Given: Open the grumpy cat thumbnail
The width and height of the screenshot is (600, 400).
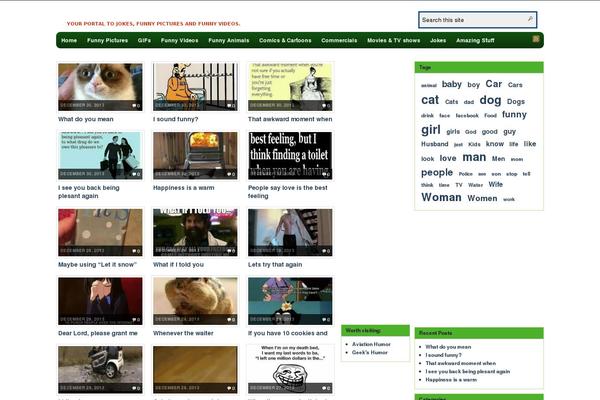Looking at the screenshot, I should [x=100, y=87].
